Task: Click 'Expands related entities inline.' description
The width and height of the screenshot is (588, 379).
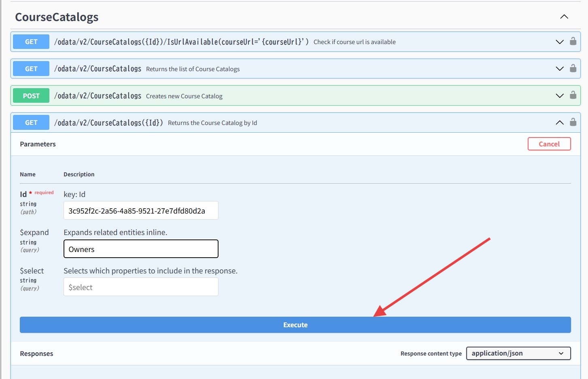Action: [115, 232]
